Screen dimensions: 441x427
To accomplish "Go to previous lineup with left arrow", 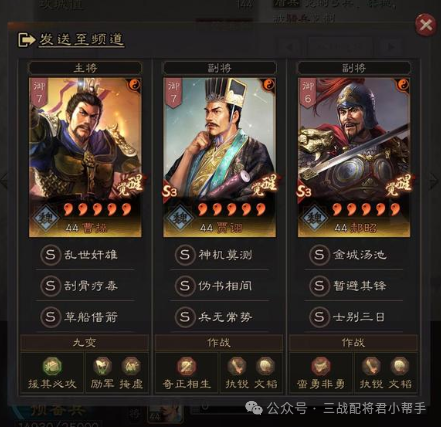I will [x=5, y=181].
